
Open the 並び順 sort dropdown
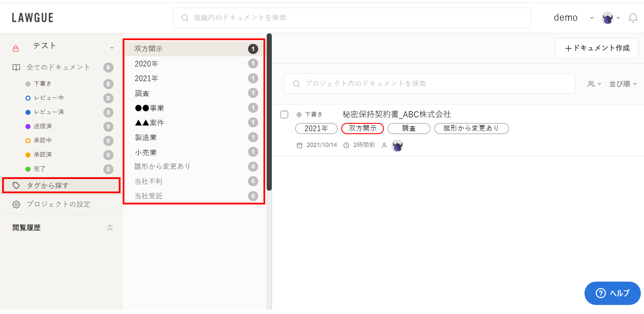[623, 84]
